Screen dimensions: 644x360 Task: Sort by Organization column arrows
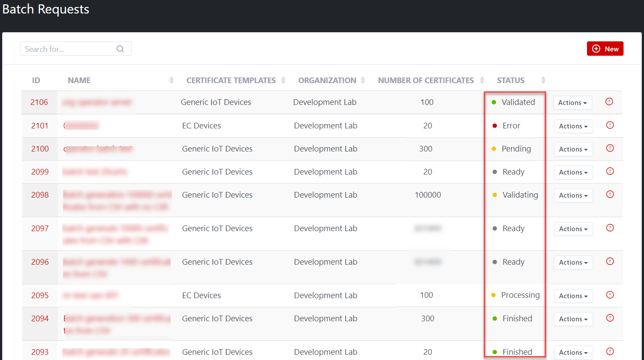[x=363, y=80]
